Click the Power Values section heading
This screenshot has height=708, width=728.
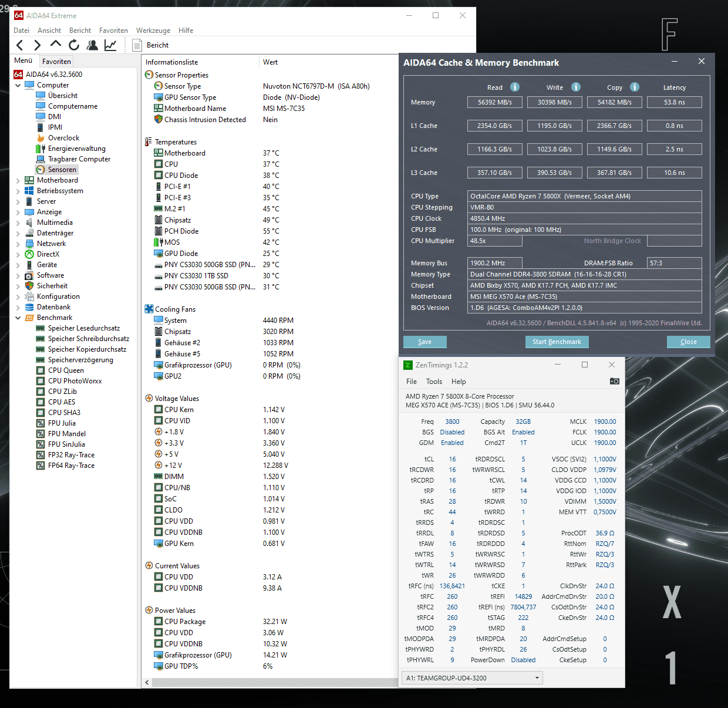tap(175, 611)
